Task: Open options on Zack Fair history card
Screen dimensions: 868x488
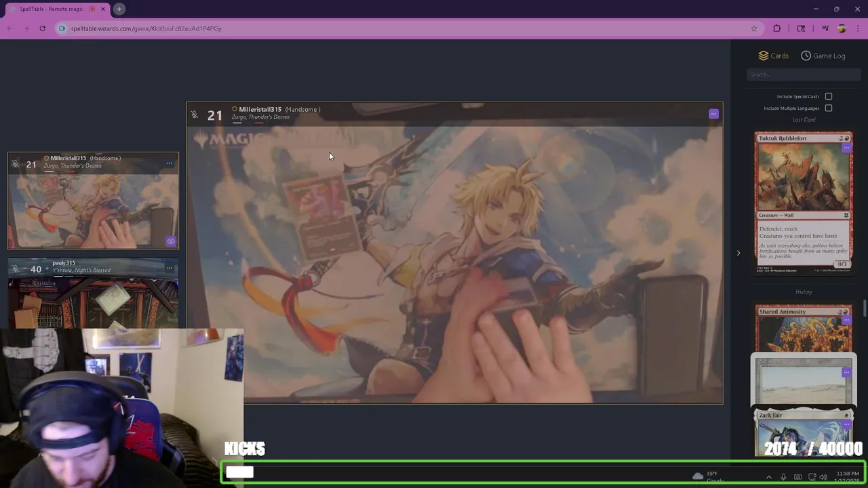Action: click(846, 424)
